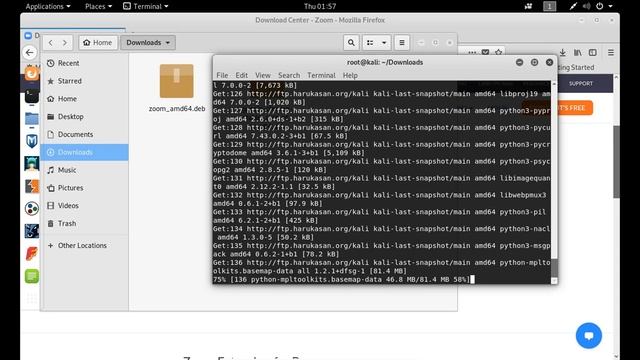Open the terminal Help menu
640x360 pixels.
[350, 75]
